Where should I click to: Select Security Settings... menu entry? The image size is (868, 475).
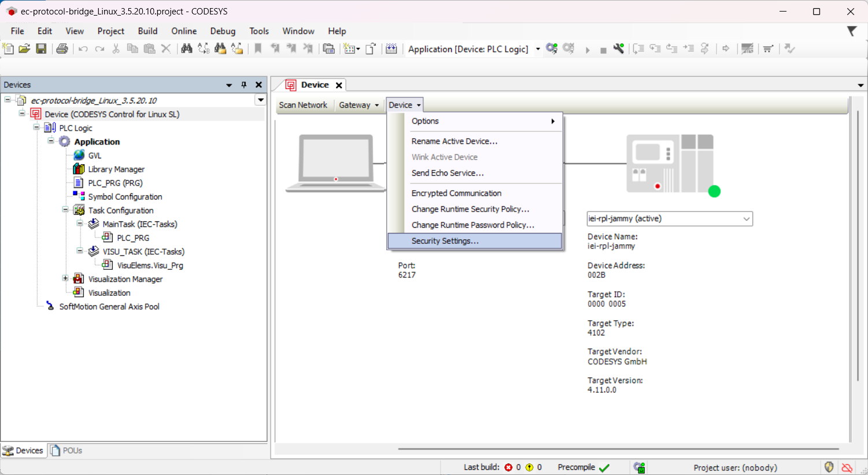(475, 241)
